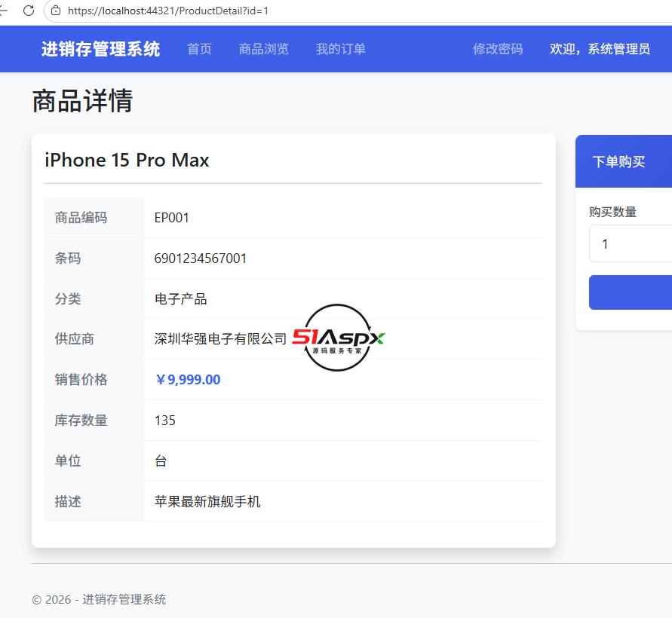Open the 我的订单 nav item
The height and width of the screenshot is (618, 672).
tap(341, 49)
